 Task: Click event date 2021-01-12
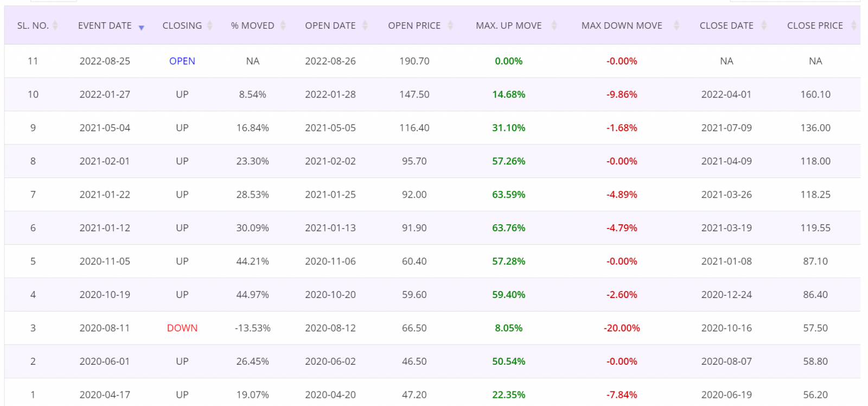pyautogui.click(x=105, y=228)
